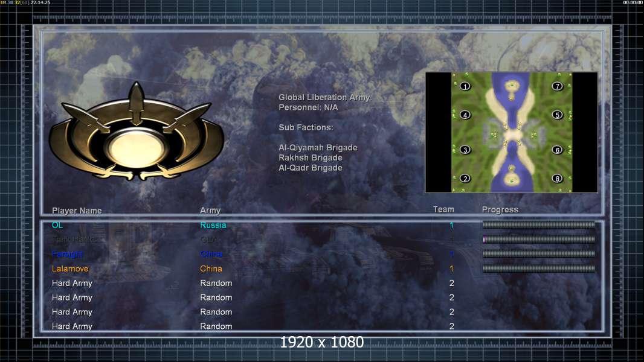Click Al-Qiyamah Brigade sub faction
This screenshot has height=362, width=644.
(x=318, y=148)
